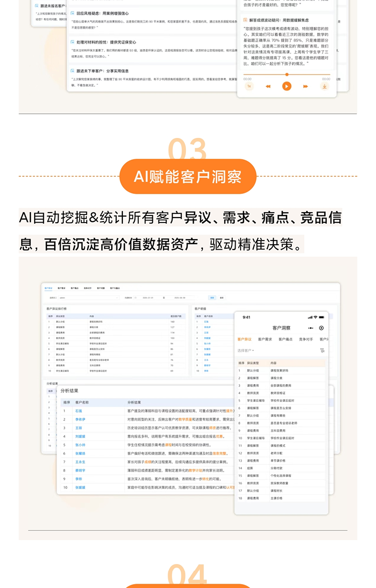Click the 处理对材料的担忧 card icon
The height and width of the screenshot is (588, 376).
pyautogui.click(x=73, y=42)
